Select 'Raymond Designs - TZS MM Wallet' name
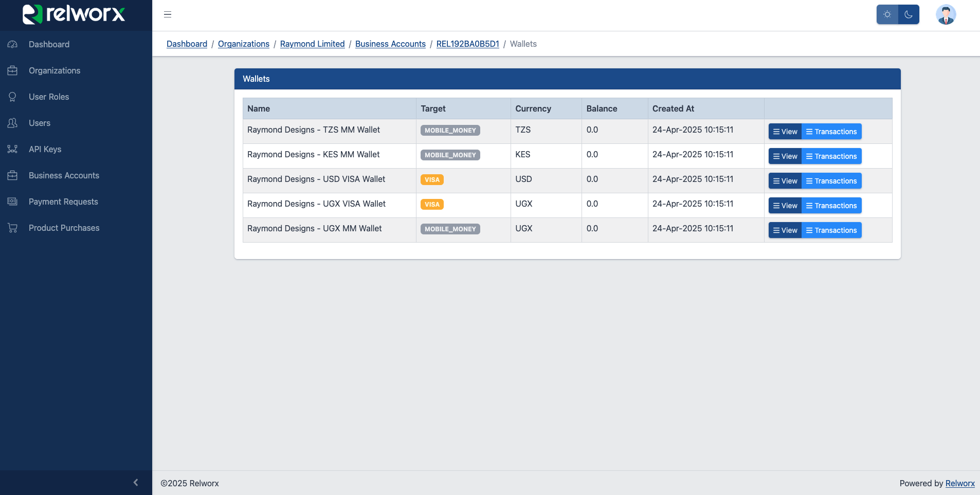The image size is (980, 495). tap(314, 130)
